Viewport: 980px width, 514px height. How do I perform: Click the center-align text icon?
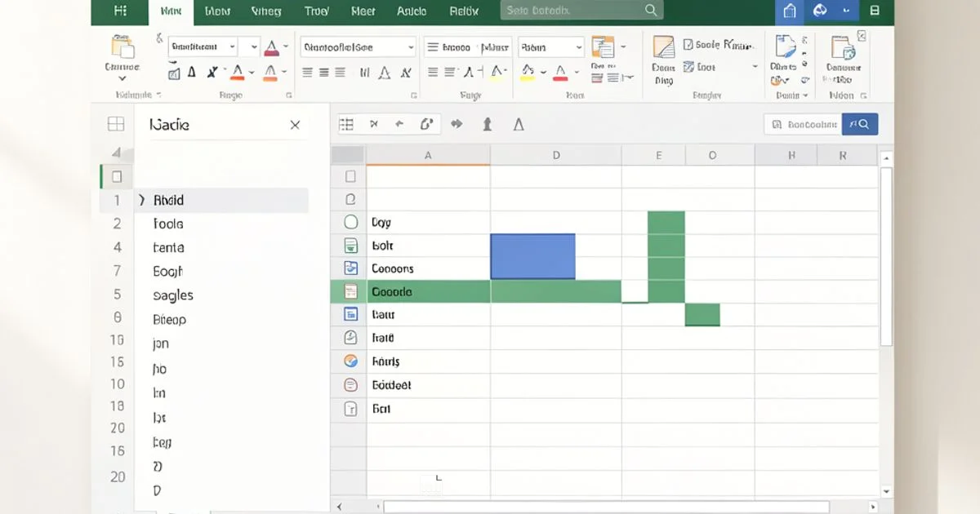[323, 71]
